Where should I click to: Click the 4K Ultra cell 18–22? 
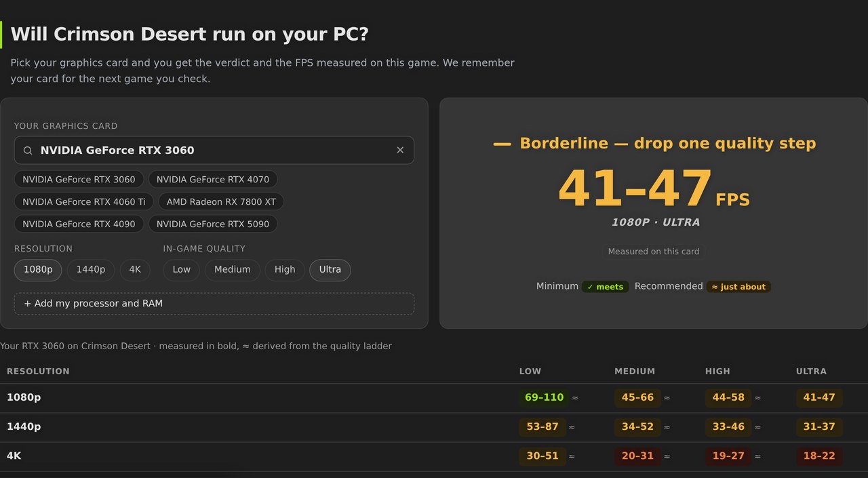coord(819,456)
